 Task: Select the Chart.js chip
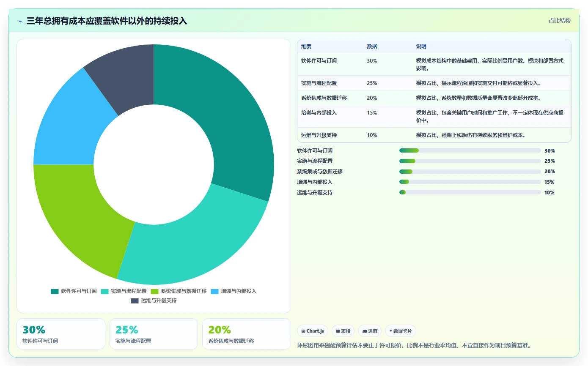coord(313,331)
